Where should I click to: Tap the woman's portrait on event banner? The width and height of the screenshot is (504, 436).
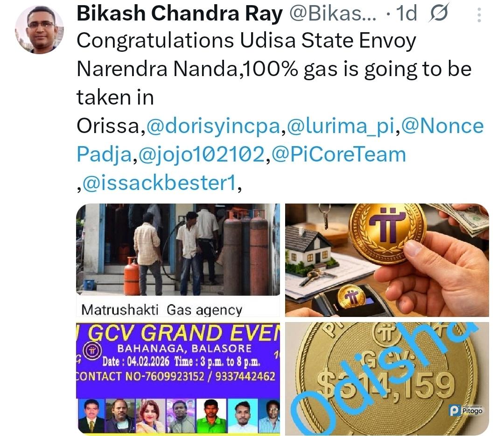click(150, 416)
